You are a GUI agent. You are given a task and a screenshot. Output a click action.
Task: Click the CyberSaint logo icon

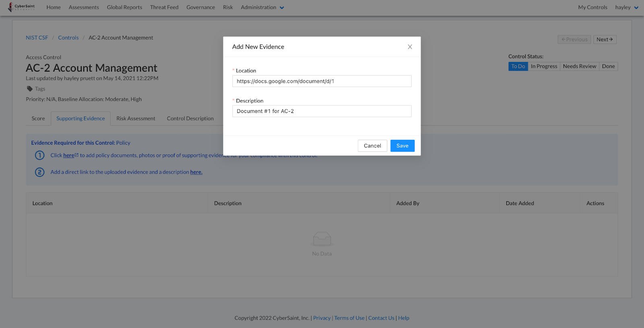tap(10, 7)
